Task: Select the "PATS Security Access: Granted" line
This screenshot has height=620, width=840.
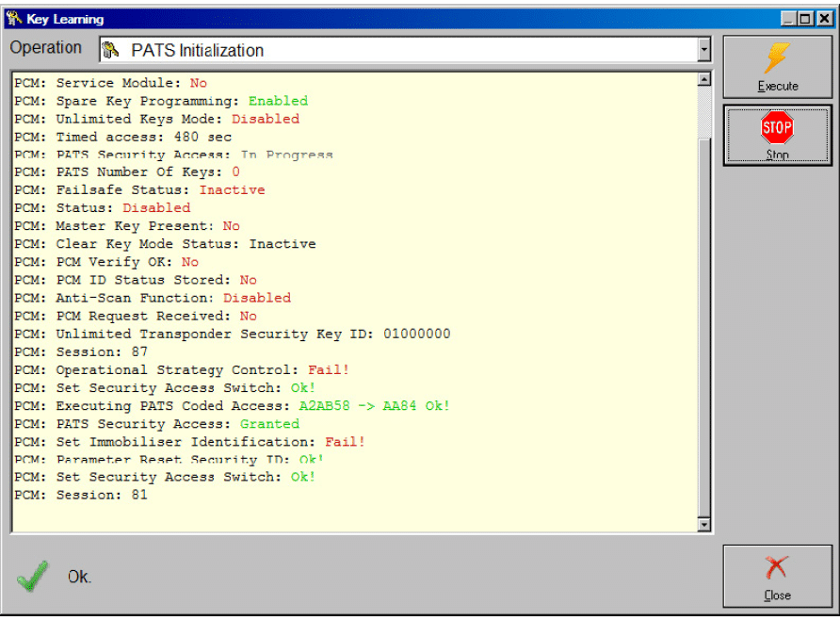Action: [156, 424]
